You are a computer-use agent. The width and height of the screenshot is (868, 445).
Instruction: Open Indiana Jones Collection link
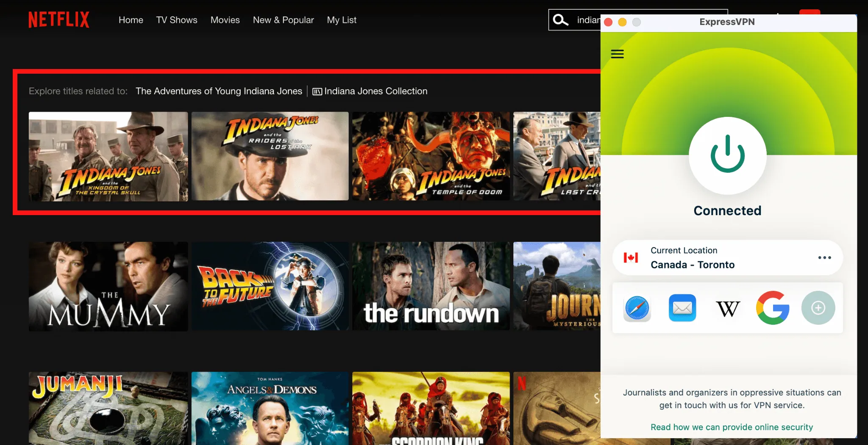(x=376, y=91)
